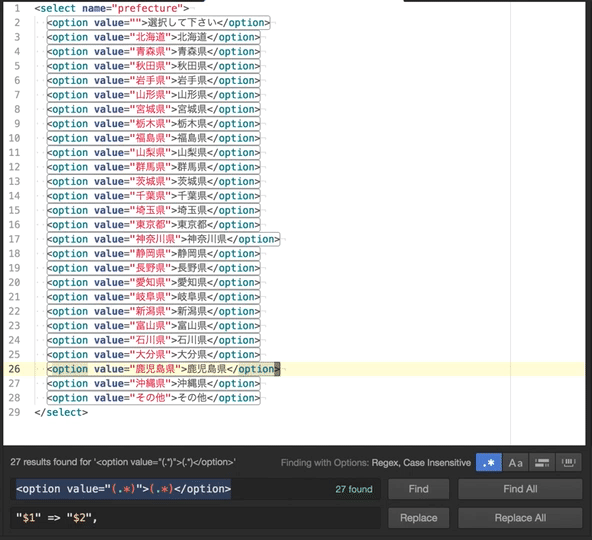Enable the Whole Word match option
Image resolution: width=592 pixels, height=540 pixels.
pos(569,462)
